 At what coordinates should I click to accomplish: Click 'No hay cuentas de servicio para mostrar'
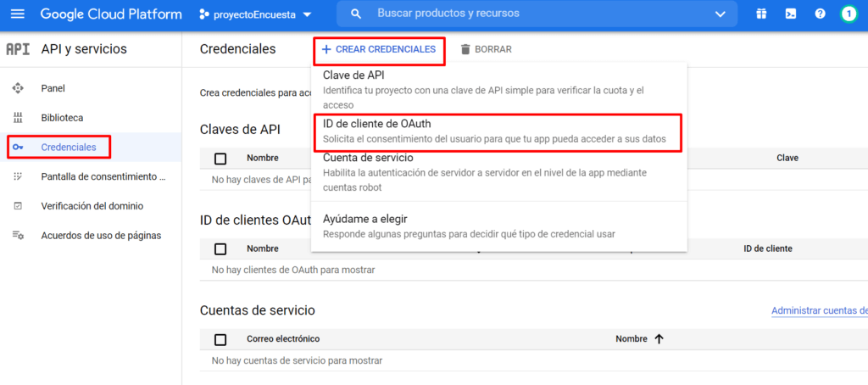298,360
